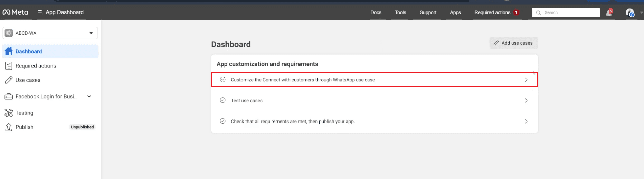This screenshot has width=644, height=179.
Task: Click the search magnifier icon
Action: click(x=538, y=12)
